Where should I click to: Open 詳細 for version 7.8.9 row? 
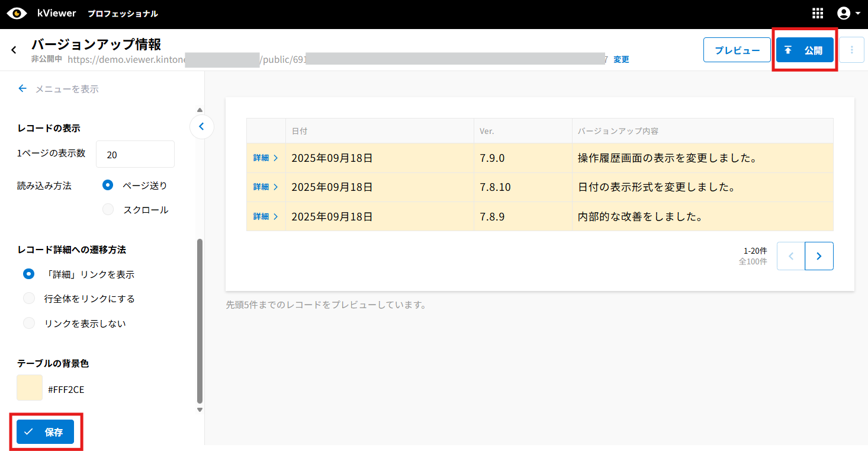(x=265, y=217)
